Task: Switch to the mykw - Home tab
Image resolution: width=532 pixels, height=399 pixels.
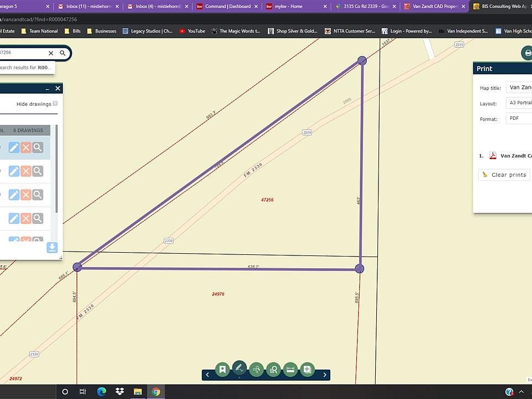Action: coord(296,6)
